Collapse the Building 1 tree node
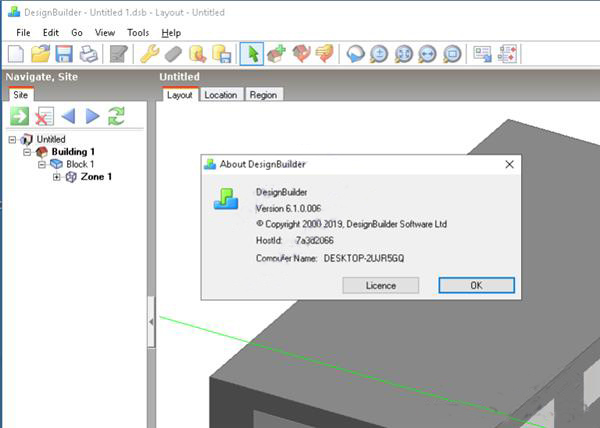The image size is (600, 428). pyautogui.click(x=27, y=152)
